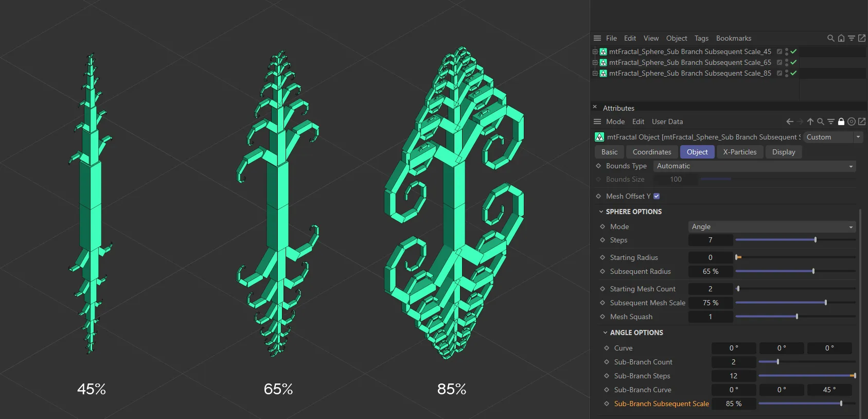This screenshot has height=419, width=868.
Task: Click Sub-Branch Curve 45° field
Action: coord(829,390)
